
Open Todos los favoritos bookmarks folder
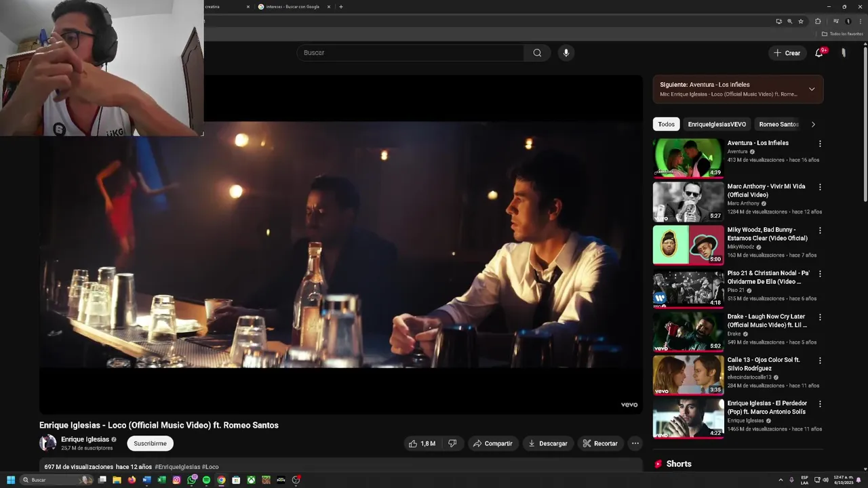[842, 34]
